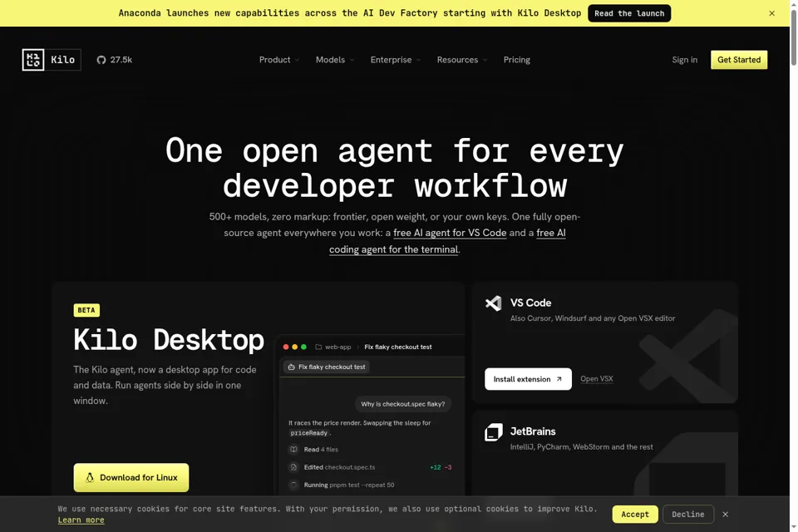Click Sign in link

684,60
